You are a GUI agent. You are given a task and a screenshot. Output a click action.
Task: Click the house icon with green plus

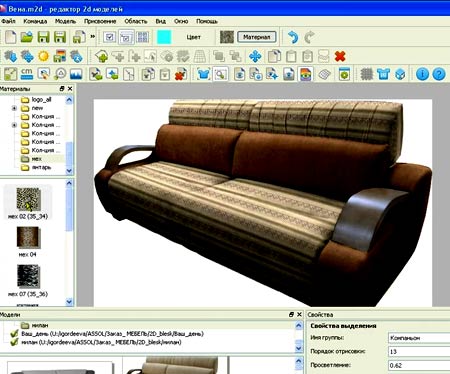pos(102,56)
